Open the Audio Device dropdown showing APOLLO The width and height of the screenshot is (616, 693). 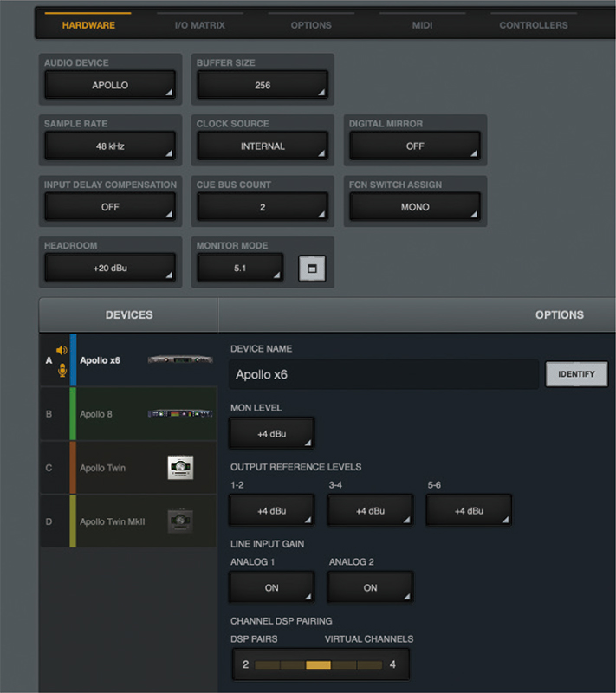[x=110, y=85]
